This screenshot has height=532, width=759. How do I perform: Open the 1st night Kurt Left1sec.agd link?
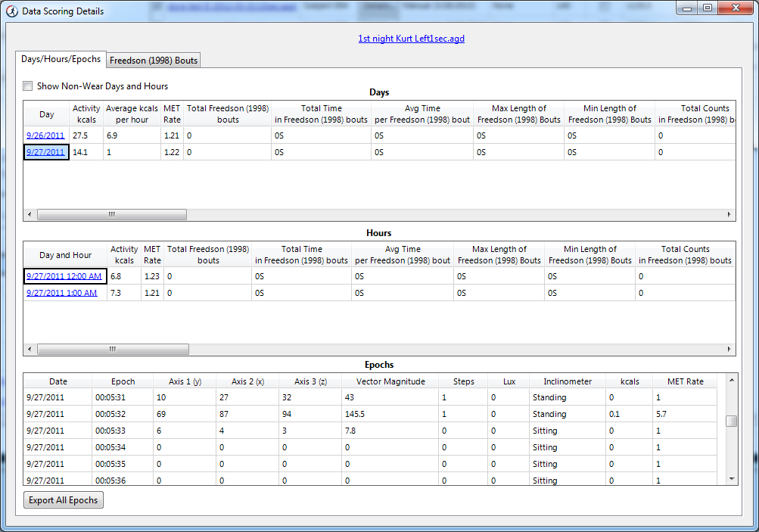point(411,38)
